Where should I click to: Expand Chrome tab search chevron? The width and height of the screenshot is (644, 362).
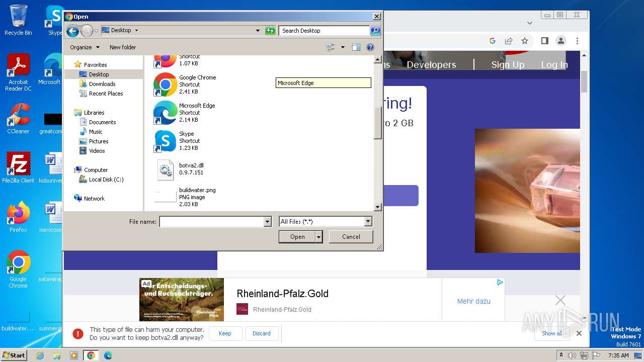click(529, 23)
